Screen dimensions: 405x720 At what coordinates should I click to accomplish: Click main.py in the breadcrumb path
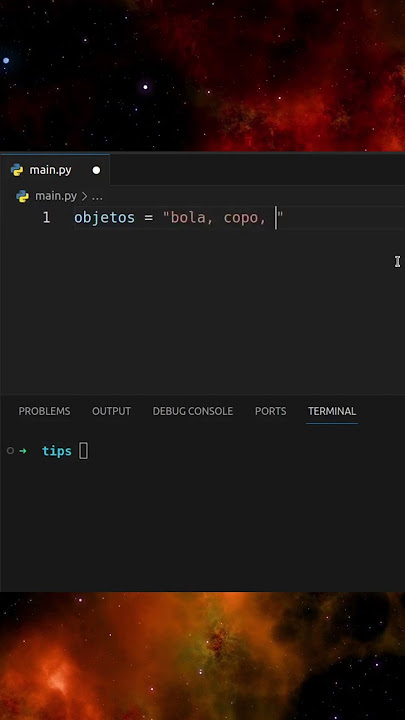point(56,196)
